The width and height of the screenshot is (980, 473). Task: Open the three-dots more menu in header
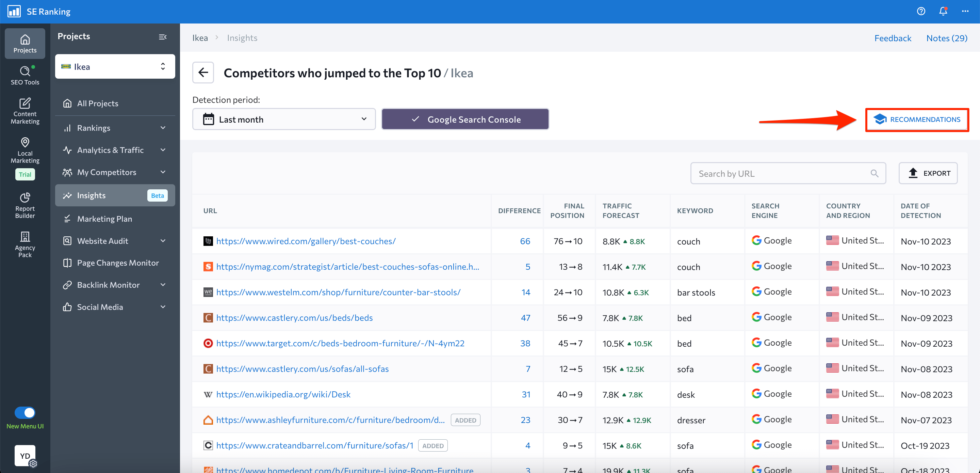coord(965,12)
